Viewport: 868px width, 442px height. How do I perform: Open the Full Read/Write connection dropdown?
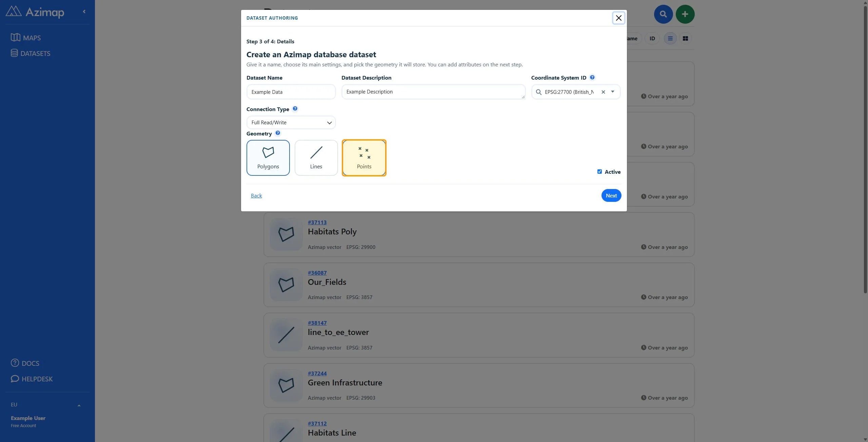[x=291, y=122]
